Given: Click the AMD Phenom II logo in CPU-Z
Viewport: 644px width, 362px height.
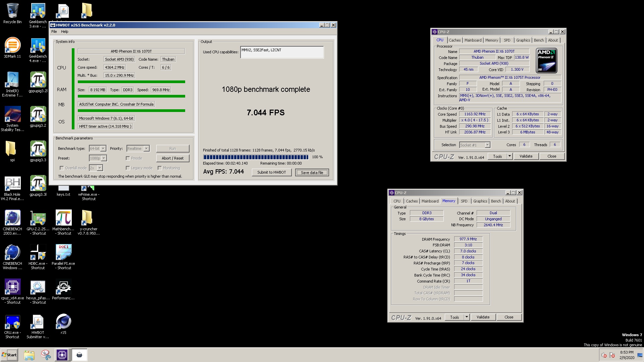Looking at the screenshot, I should [547, 61].
